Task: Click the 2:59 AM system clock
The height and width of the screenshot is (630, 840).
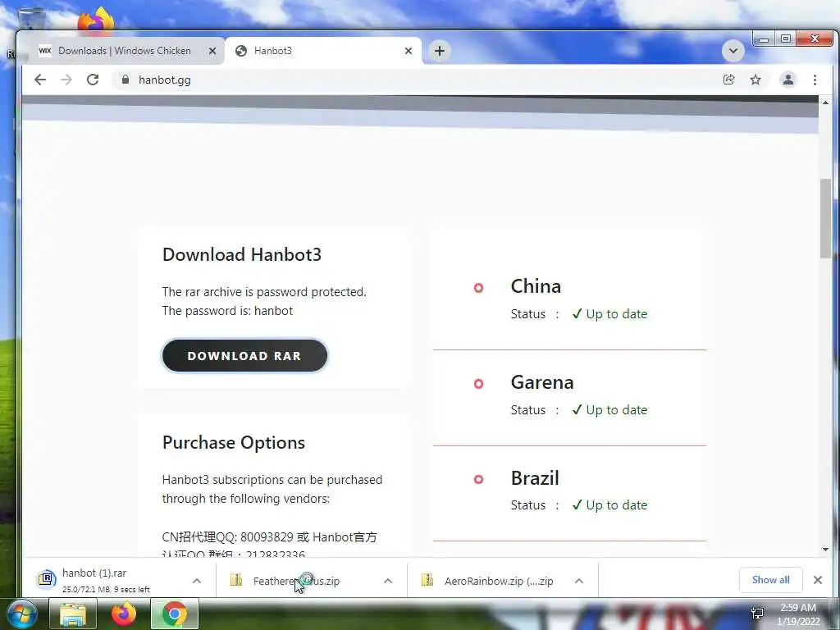Action: point(798,608)
